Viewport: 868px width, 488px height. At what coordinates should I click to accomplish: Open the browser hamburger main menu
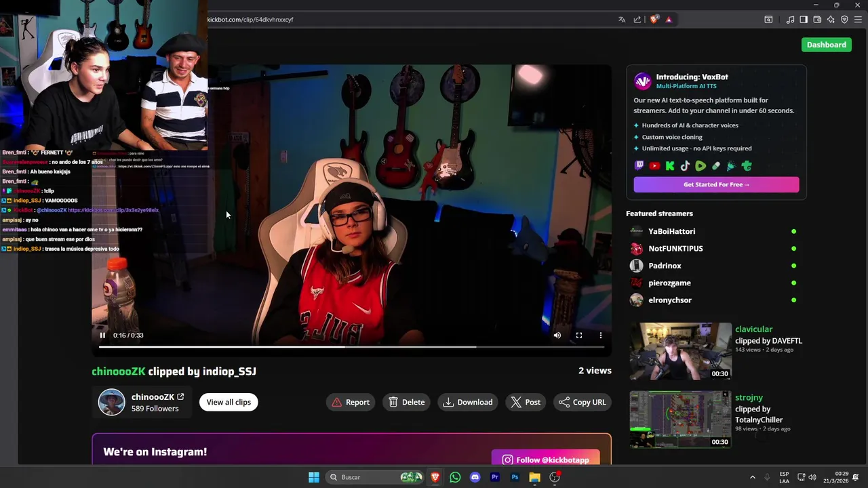click(x=858, y=20)
